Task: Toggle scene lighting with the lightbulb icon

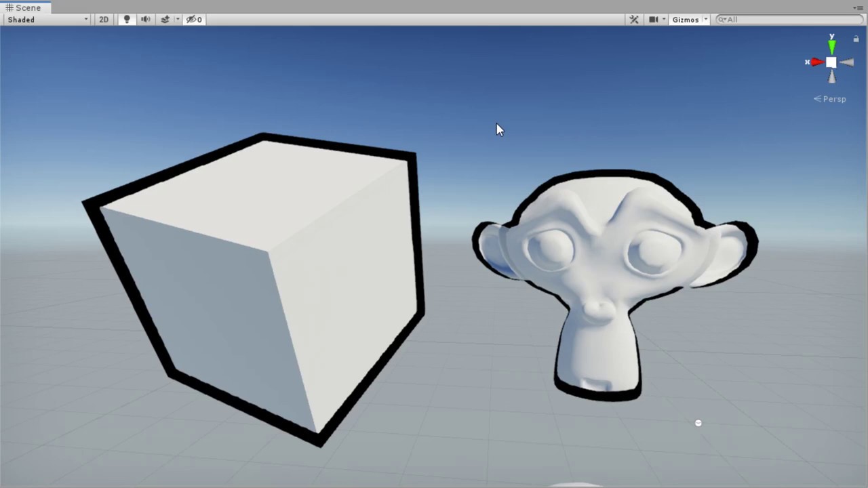Action: (126, 20)
